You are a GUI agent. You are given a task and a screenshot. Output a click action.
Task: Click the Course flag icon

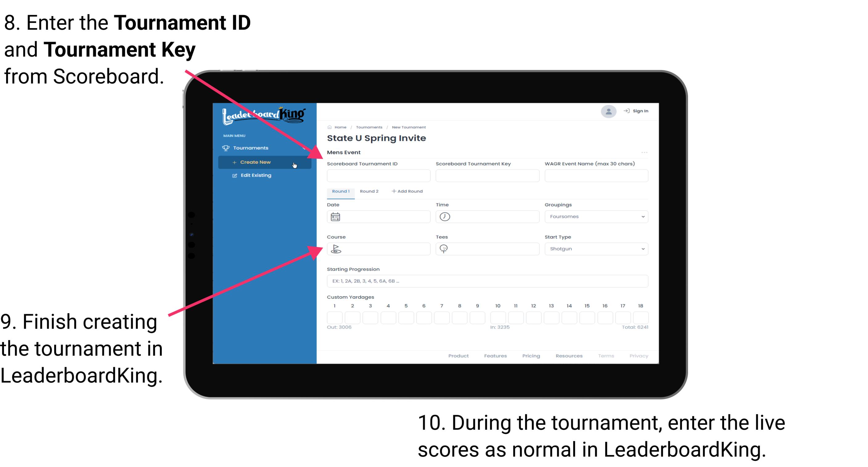point(336,248)
